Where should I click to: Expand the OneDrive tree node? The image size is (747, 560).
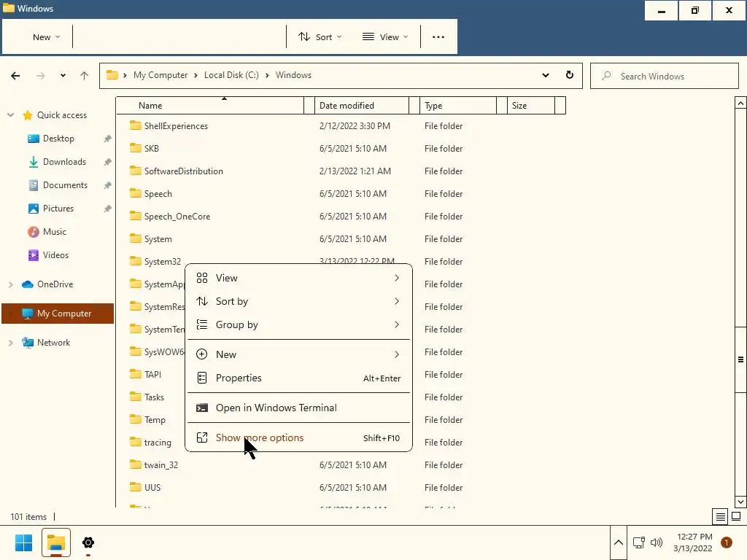coord(10,284)
